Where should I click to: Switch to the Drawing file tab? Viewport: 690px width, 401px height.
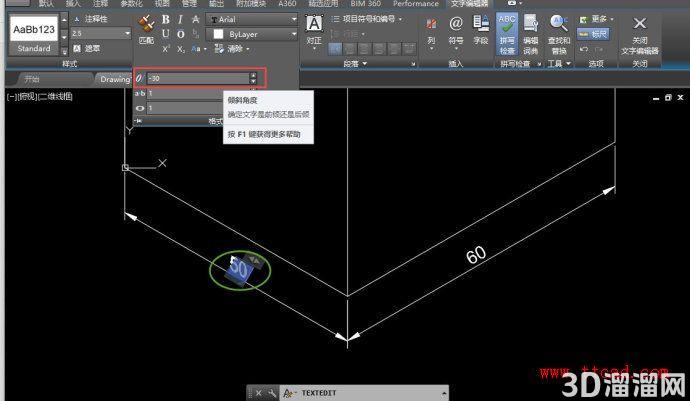(x=114, y=79)
